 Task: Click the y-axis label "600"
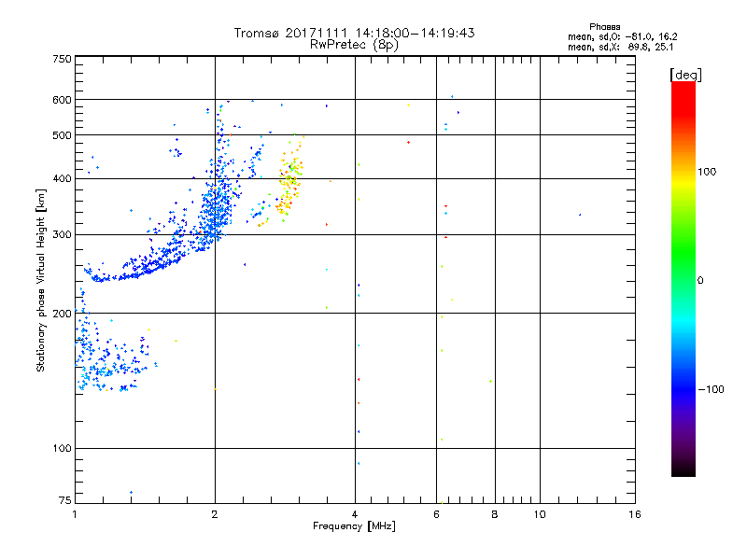click(x=62, y=100)
